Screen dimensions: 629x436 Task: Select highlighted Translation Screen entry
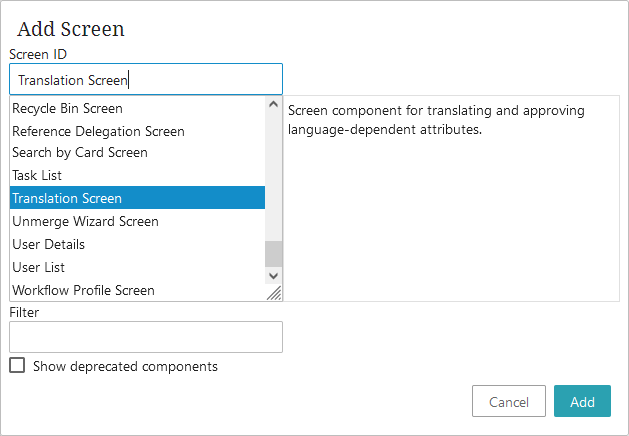137,198
